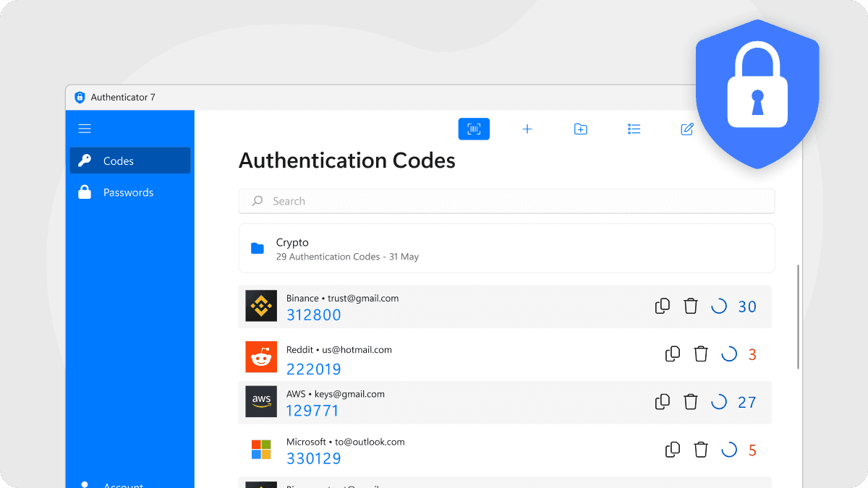Screen dimensions: 868x488
Task: Copy the Microsoft code 330129
Action: tap(673, 450)
